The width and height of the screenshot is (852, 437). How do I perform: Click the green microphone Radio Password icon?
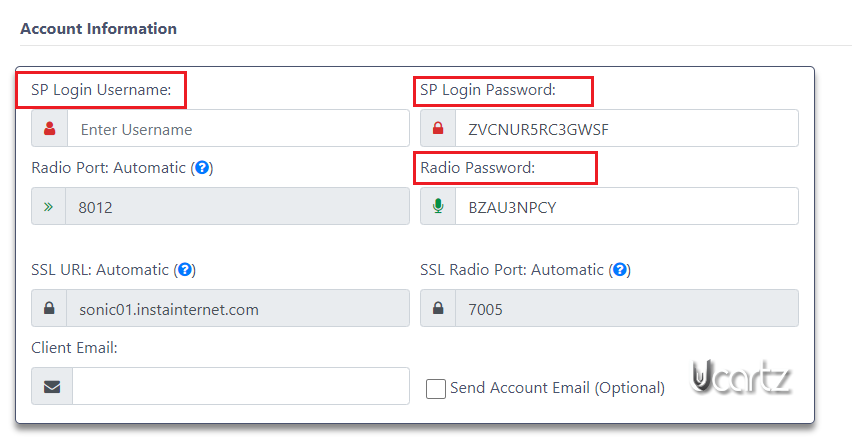(438, 206)
